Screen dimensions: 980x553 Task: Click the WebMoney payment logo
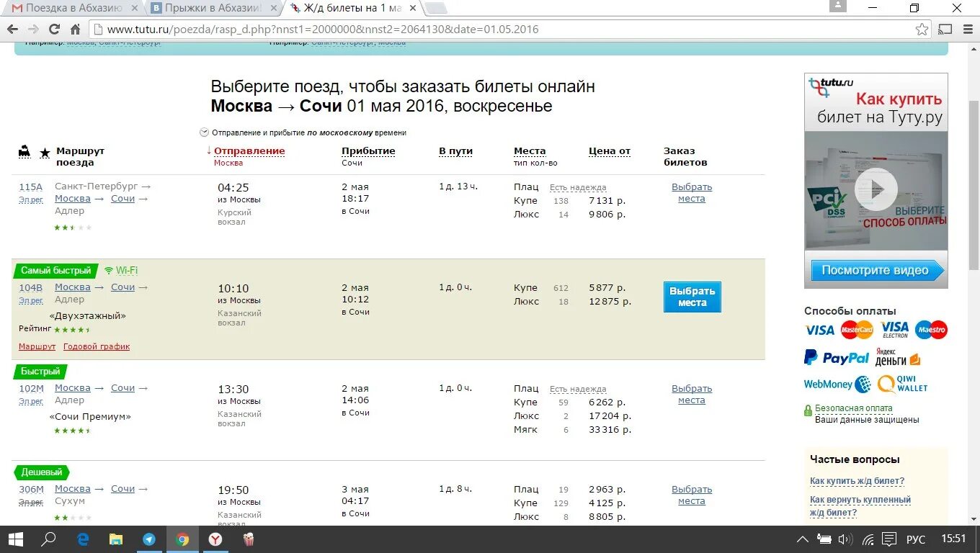[x=837, y=385]
